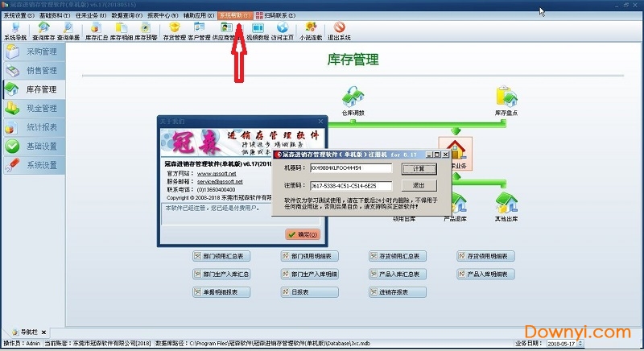Open 库存预警 from the toolbar
The height and width of the screenshot is (351, 644).
(146, 31)
